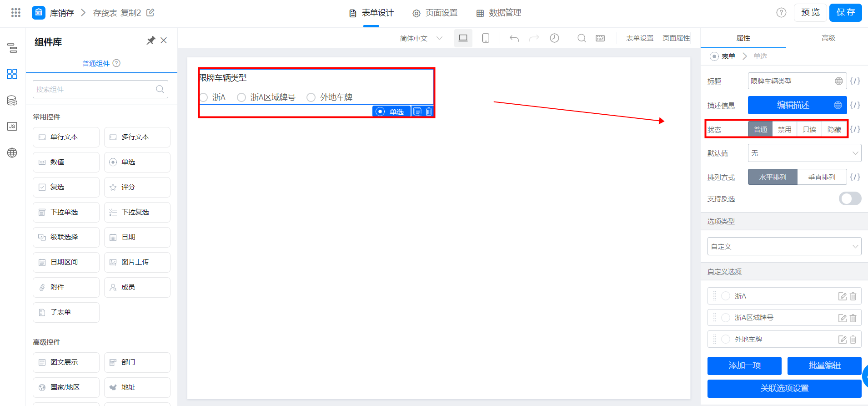
Task: Select the 外地车牌 radio on canvas
Action: pyautogui.click(x=311, y=97)
